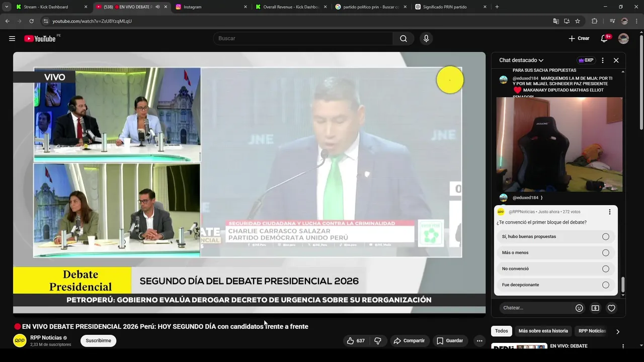Viewport: 644px width, 362px height.
Task: Reload the page
Action: coord(31,21)
